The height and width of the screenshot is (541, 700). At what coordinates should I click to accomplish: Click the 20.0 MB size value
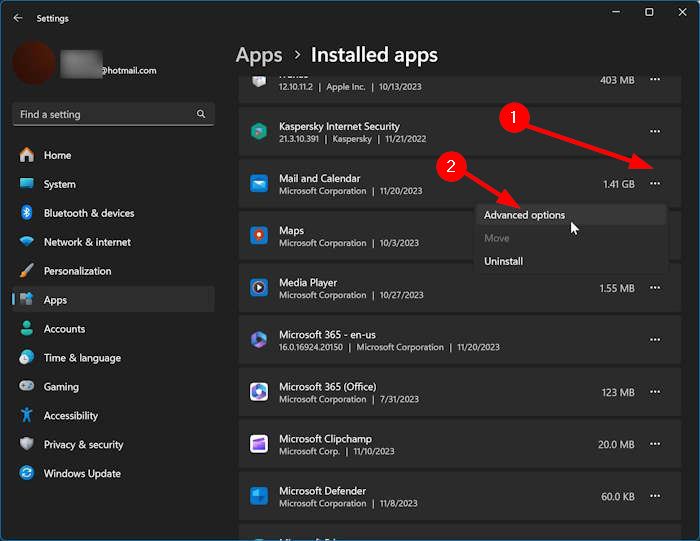click(616, 445)
